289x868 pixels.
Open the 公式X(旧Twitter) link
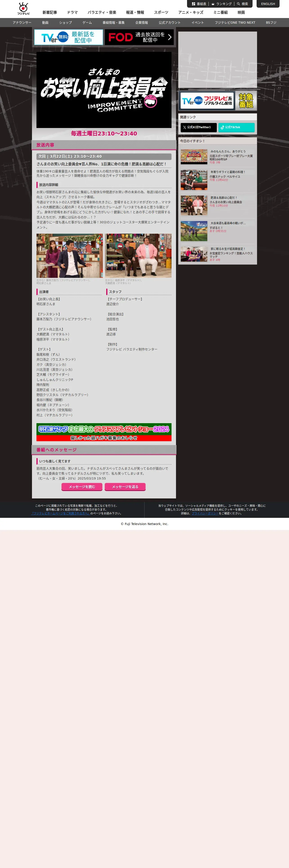coord(199,127)
